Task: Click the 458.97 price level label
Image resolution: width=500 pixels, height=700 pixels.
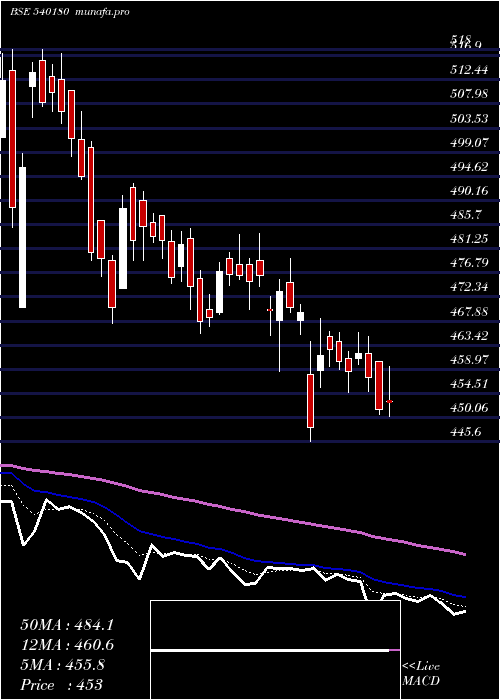Action: point(469,360)
